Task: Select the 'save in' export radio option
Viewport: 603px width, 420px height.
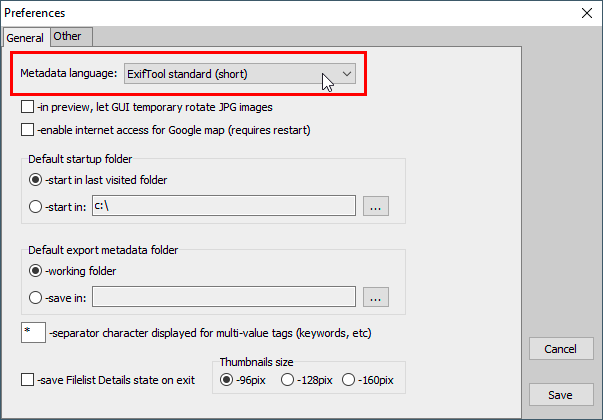Action: (x=36, y=296)
